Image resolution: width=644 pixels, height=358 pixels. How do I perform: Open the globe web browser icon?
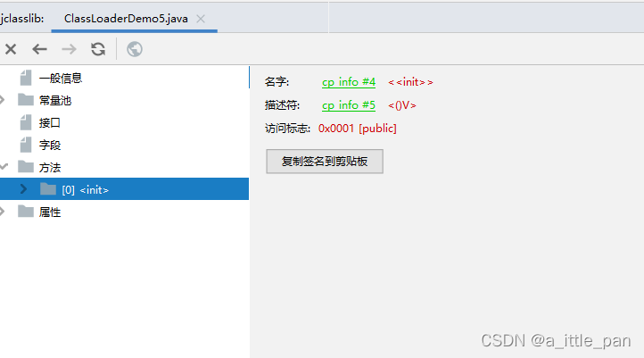click(135, 49)
